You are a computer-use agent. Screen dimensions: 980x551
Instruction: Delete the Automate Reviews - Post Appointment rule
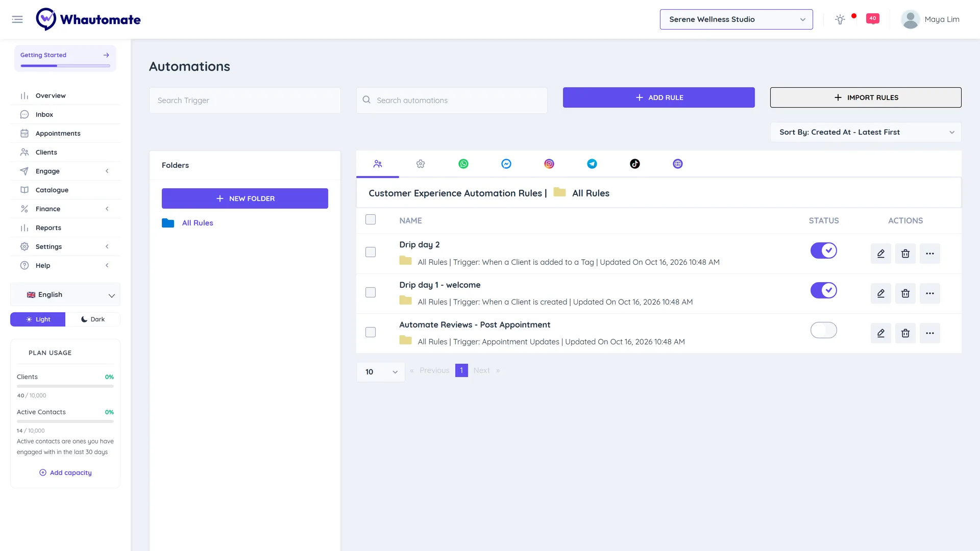(905, 333)
